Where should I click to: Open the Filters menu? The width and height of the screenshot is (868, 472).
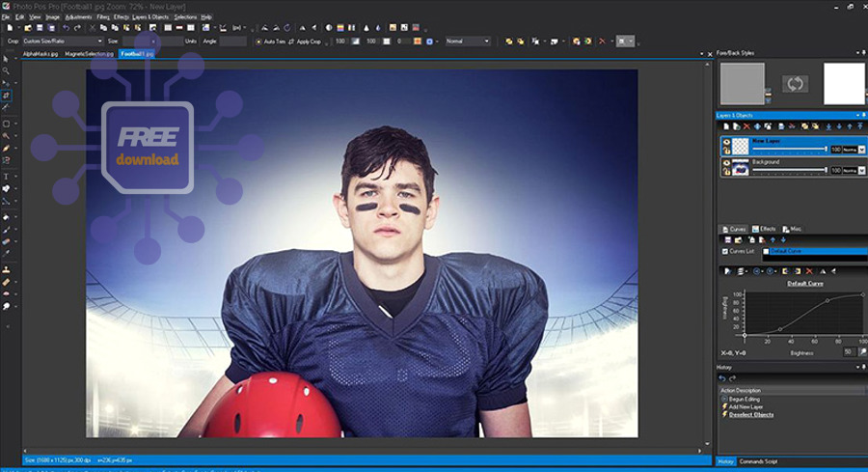[101, 17]
